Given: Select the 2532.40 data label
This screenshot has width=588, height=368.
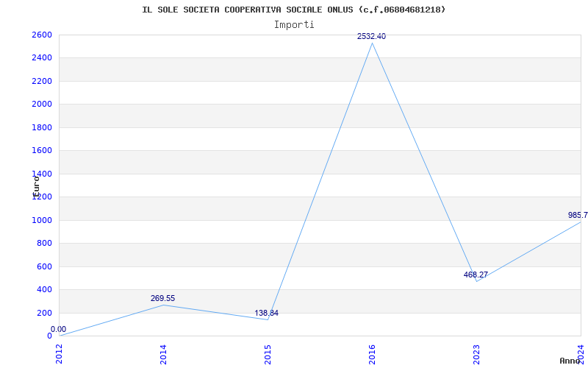Looking at the screenshot, I should pyautogui.click(x=371, y=36).
